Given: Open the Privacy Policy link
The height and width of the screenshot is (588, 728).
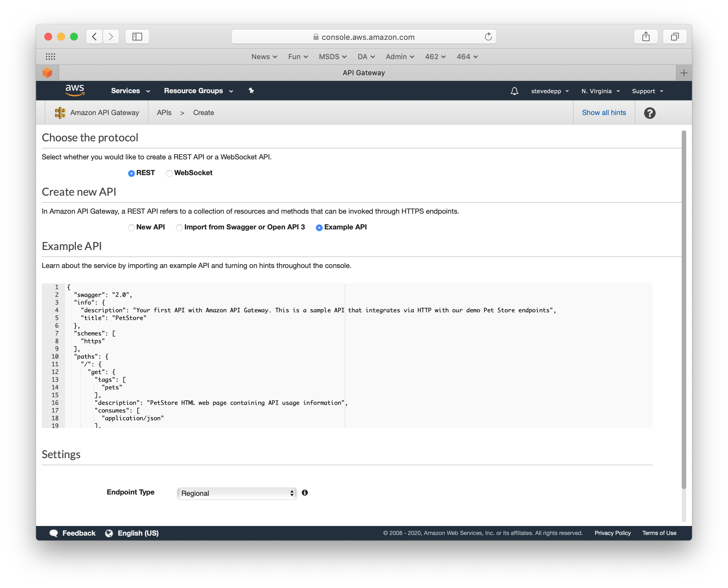Looking at the screenshot, I should pyautogui.click(x=613, y=533).
